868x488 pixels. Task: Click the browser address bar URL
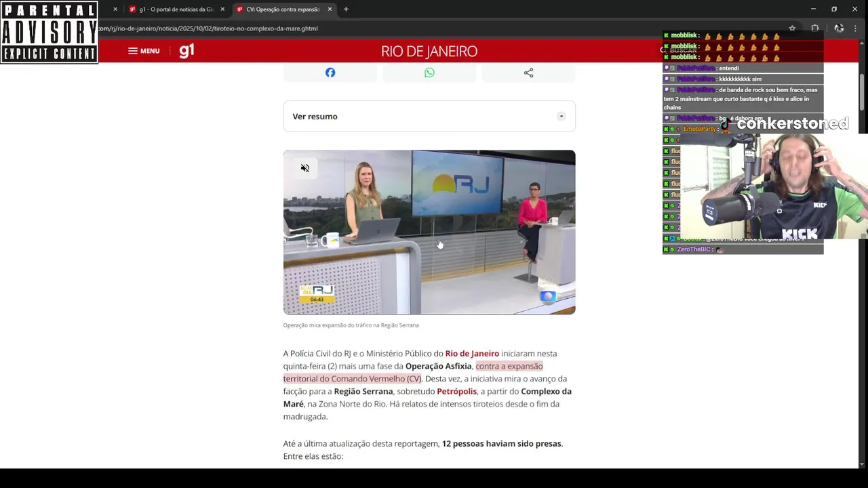tap(208, 28)
